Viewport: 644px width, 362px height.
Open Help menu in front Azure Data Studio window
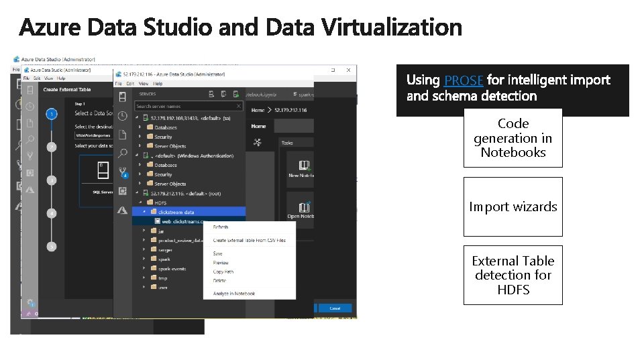pyautogui.click(x=158, y=83)
